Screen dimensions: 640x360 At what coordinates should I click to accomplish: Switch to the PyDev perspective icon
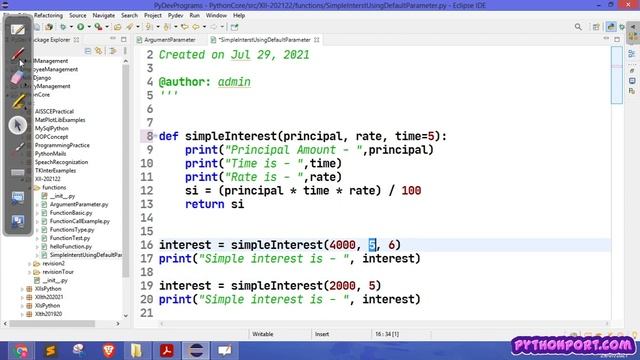pyautogui.click(x=611, y=27)
